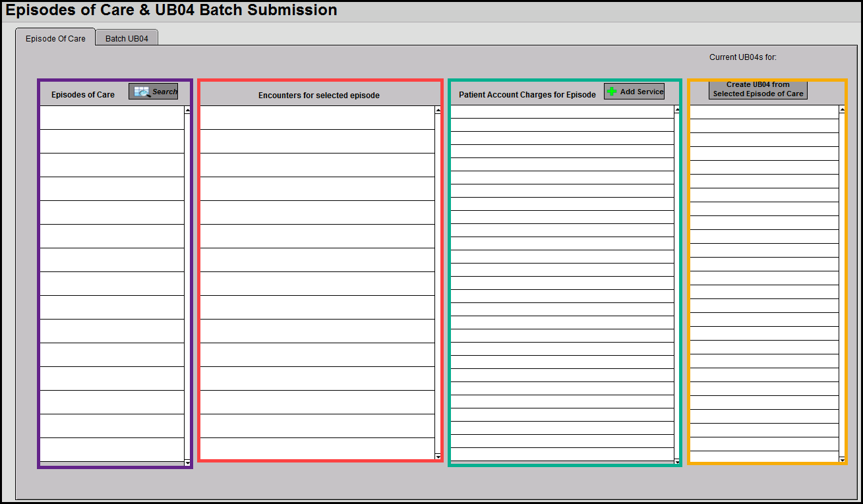Select the Episode Of Care tab
The height and width of the screenshot is (504, 863).
pos(55,38)
